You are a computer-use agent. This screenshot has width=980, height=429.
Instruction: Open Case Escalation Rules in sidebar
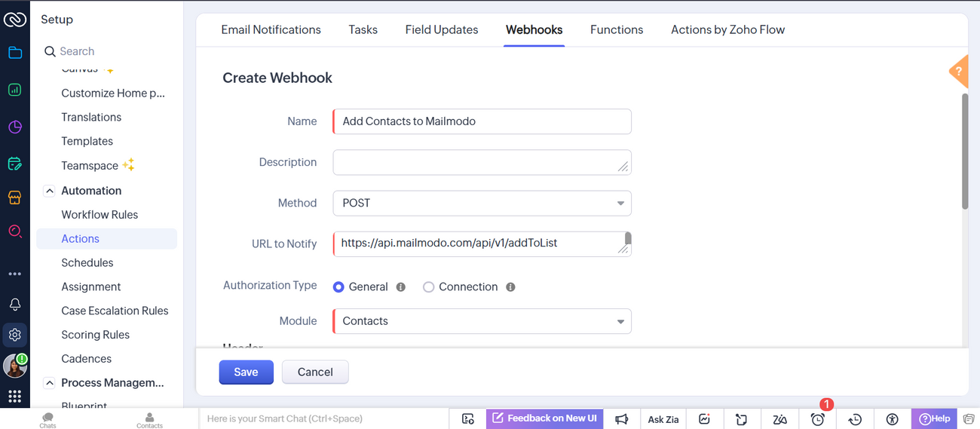tap(115, 311)
